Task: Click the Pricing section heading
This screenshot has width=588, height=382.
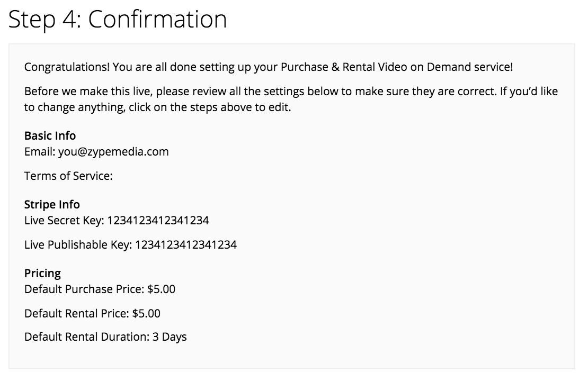Action: click(x=42, y=274)
